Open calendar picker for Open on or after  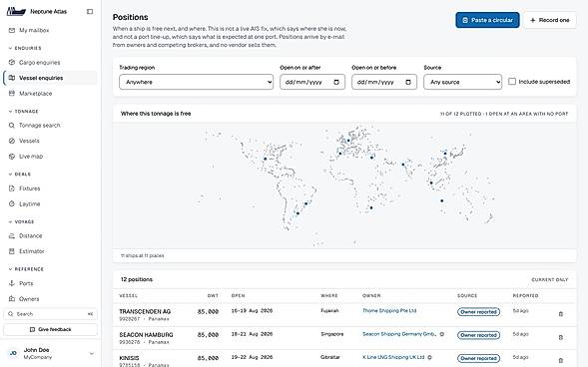coord(336,82)
